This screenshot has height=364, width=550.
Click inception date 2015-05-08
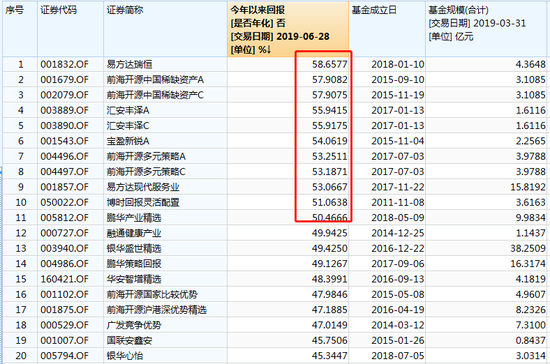398,295
